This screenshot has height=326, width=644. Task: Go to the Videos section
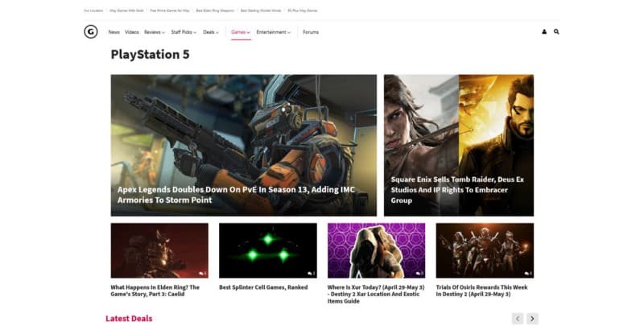point(132,32)
